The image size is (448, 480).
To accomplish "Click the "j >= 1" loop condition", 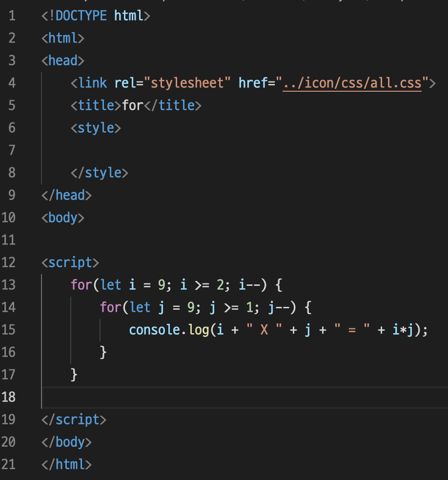I will pyautogui.click(x=232, y=308).
